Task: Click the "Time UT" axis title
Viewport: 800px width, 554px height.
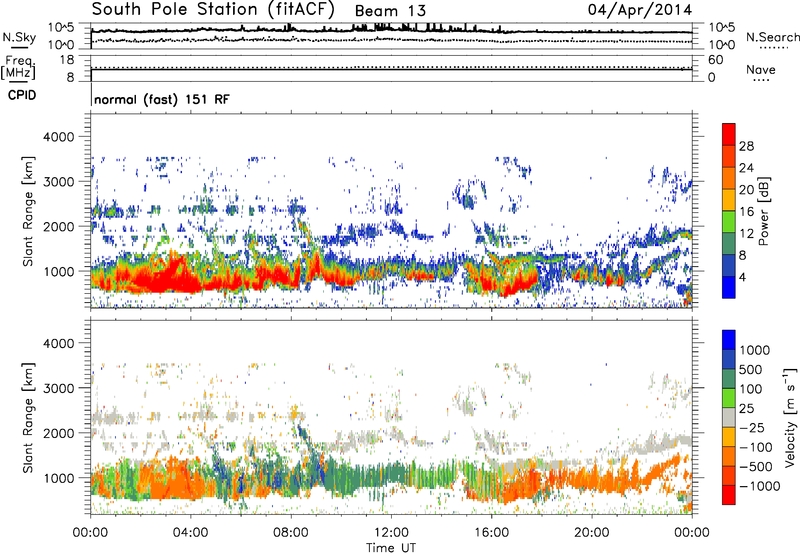Action: tap(391, 548)
